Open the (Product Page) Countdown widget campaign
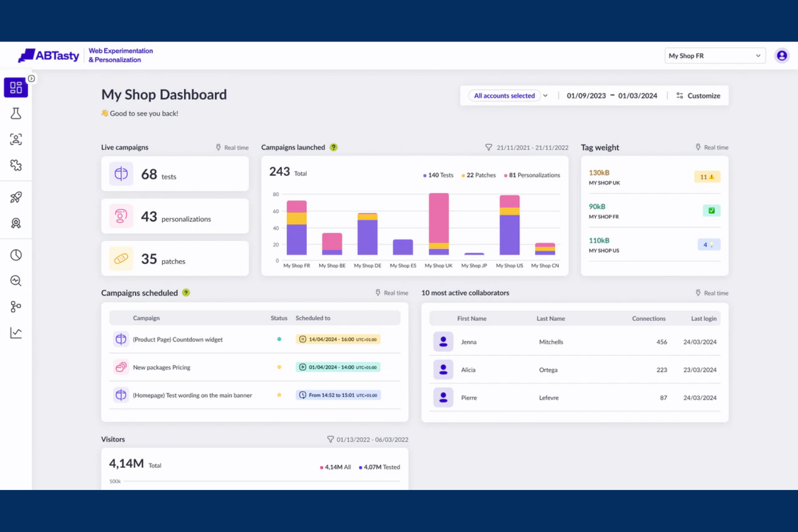 pyautogui.click(x=178, y=340)
